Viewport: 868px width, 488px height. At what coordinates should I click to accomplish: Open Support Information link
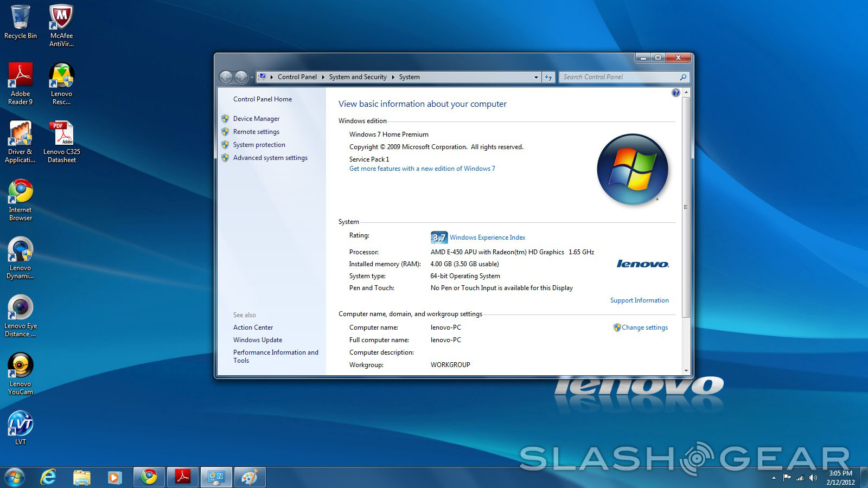tap(639, 300)
